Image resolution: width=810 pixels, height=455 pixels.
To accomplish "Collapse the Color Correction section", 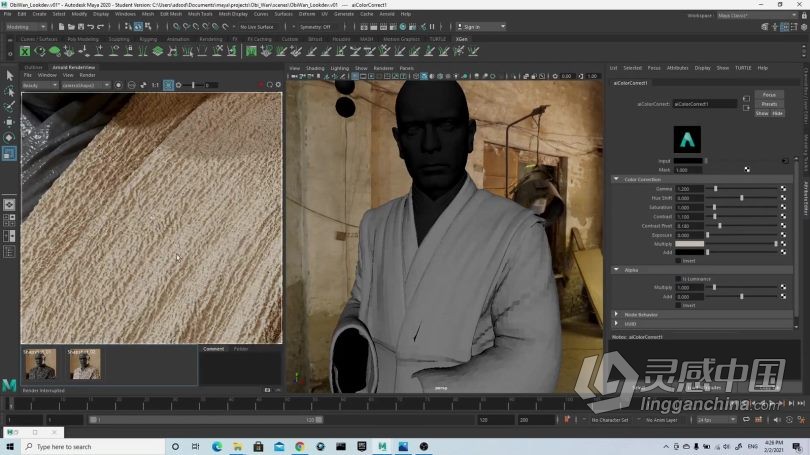I will (x=616, y=179).
